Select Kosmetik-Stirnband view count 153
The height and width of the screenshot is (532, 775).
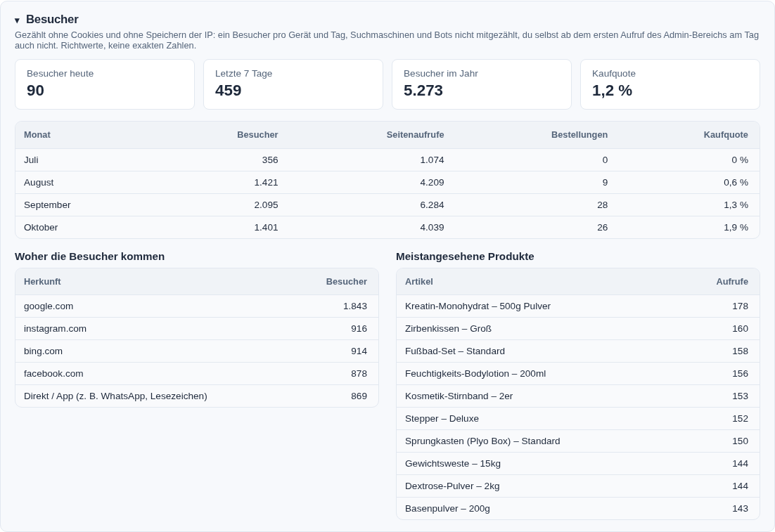click(740, 396)
